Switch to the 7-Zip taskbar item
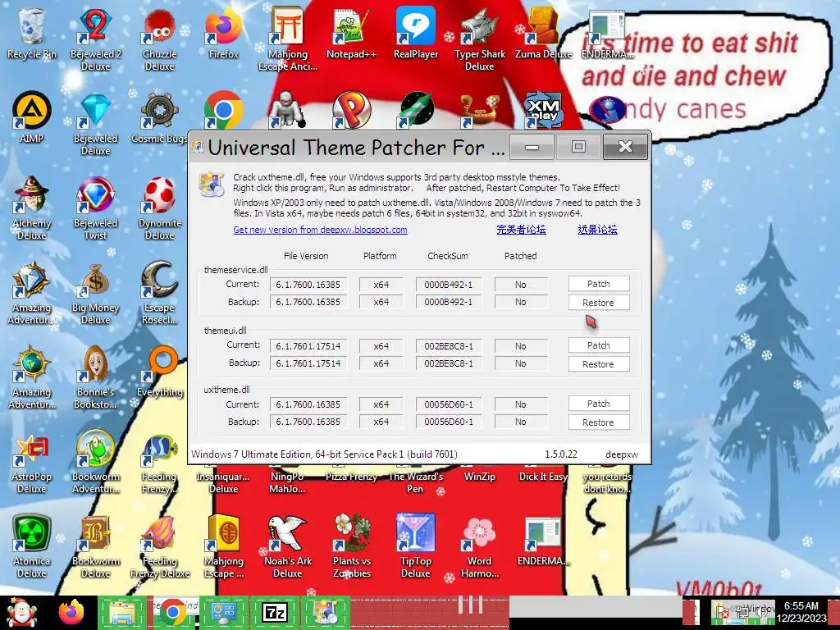The image size is (840, 630). click(274, 612)
